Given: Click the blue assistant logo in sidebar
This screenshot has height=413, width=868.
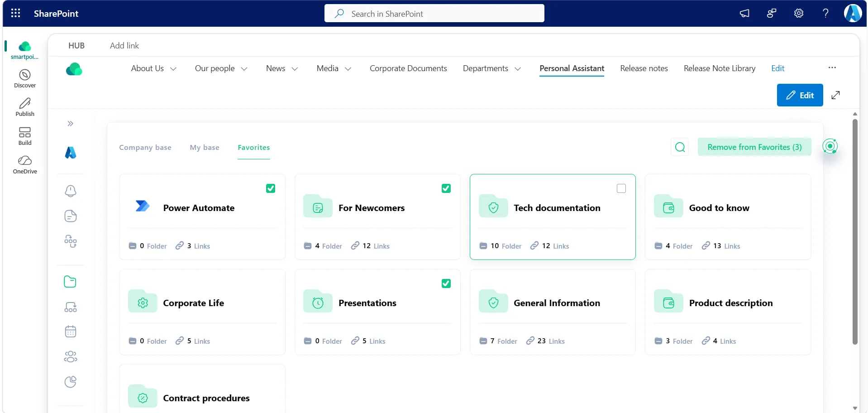Looking at the screenshot, I should [71, 153].
